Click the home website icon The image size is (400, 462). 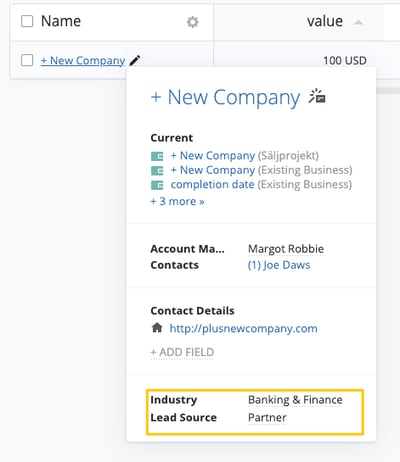(157, 328)
